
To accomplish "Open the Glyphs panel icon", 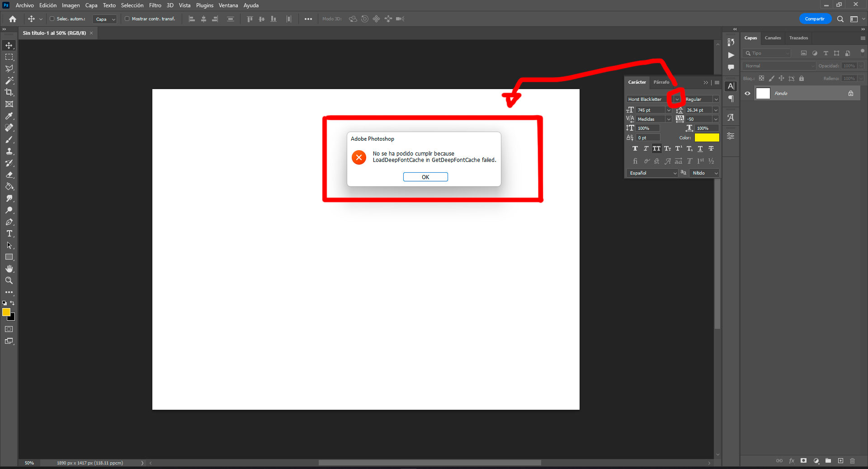I will point(731,117).
